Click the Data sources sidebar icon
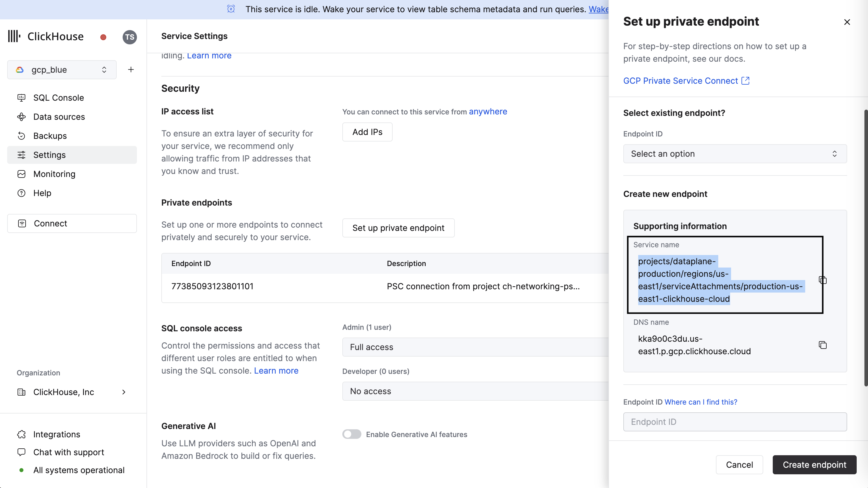 tap(21, 117)
